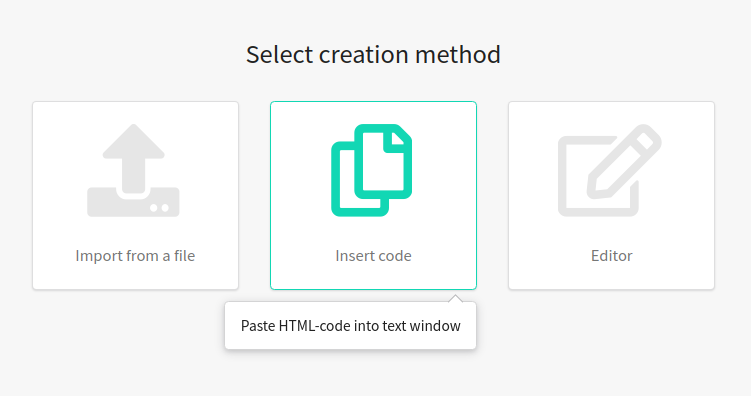Select the gray square outline of the Editor icon
The height and width of the screenshot is (396, 751).
598,176
